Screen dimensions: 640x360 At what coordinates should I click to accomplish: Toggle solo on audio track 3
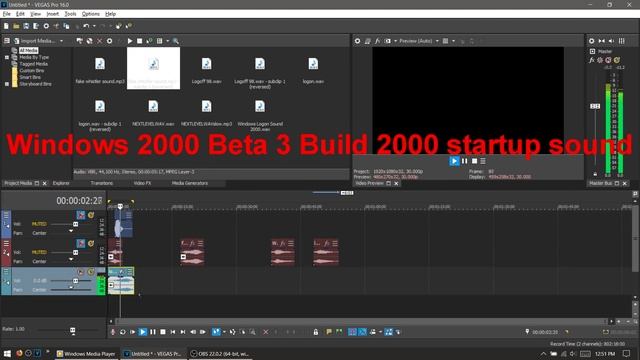91,272
